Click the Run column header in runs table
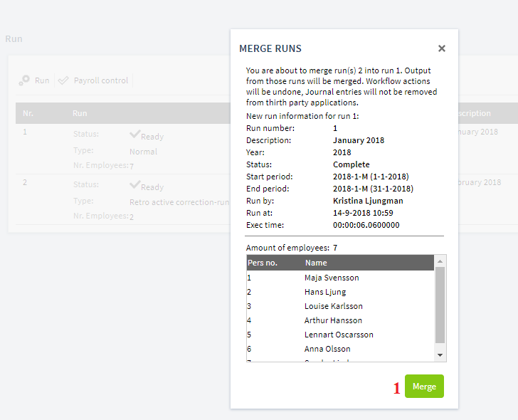This screenshot has width=518, height=420. (80, 113)
